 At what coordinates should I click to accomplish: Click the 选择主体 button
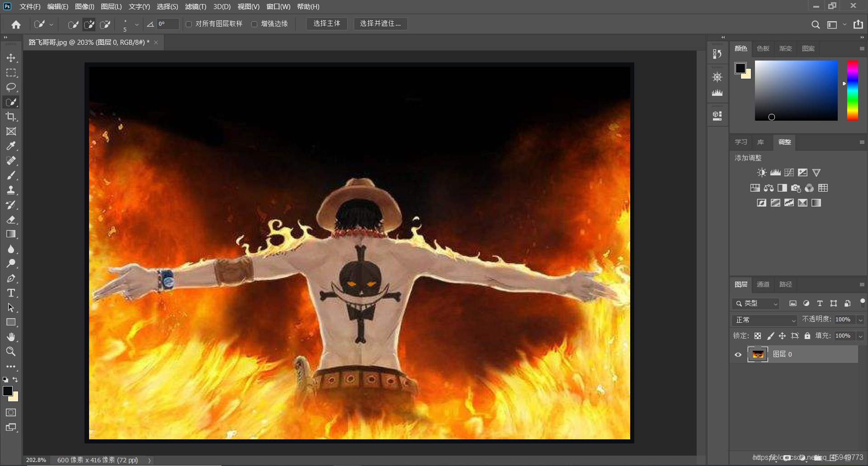tap(327, 24)
